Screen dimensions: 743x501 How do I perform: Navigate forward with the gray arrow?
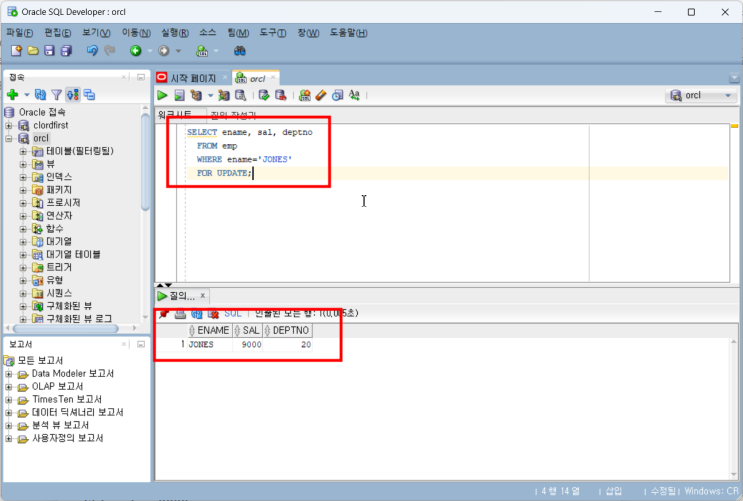(164, 51)
